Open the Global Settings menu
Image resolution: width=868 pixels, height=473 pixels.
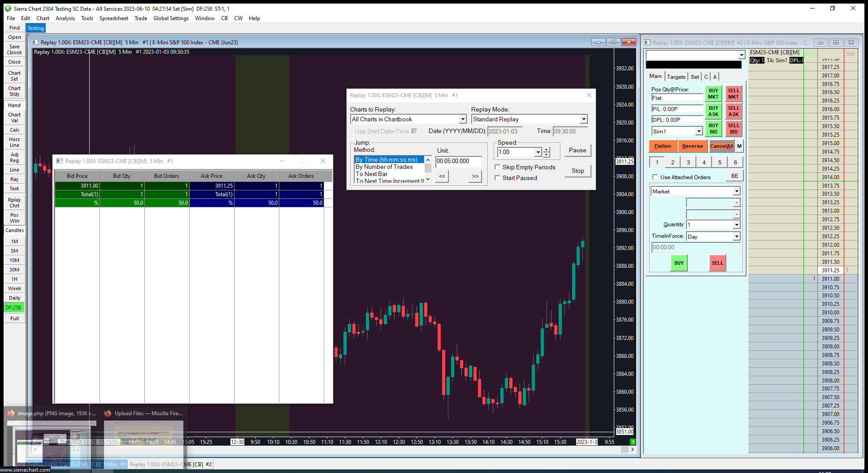click(171, 18)
